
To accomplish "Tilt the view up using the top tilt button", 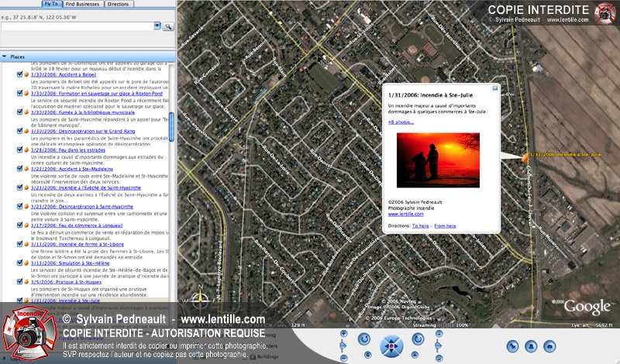I will click(439, 334).
